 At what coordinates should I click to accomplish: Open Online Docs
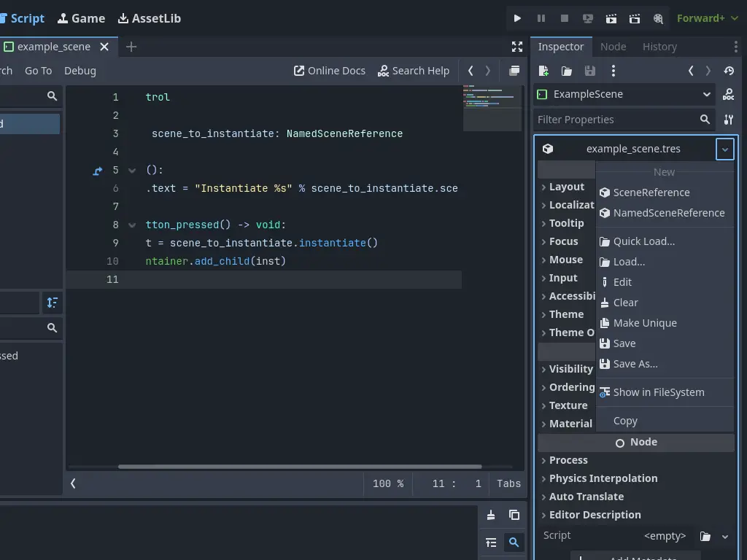(x=330, y=71)
